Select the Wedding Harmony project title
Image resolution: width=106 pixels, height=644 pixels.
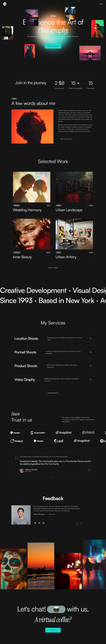point(27,210)
